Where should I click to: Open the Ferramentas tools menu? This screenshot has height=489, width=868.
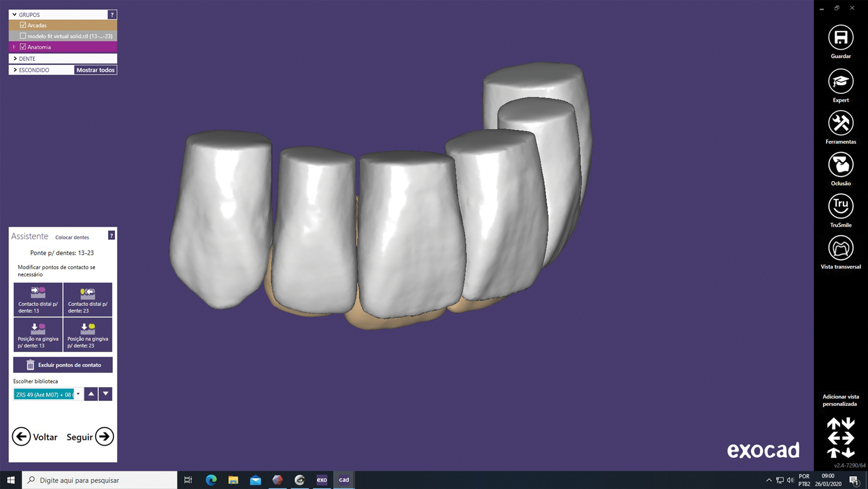(x=840, y=123)
